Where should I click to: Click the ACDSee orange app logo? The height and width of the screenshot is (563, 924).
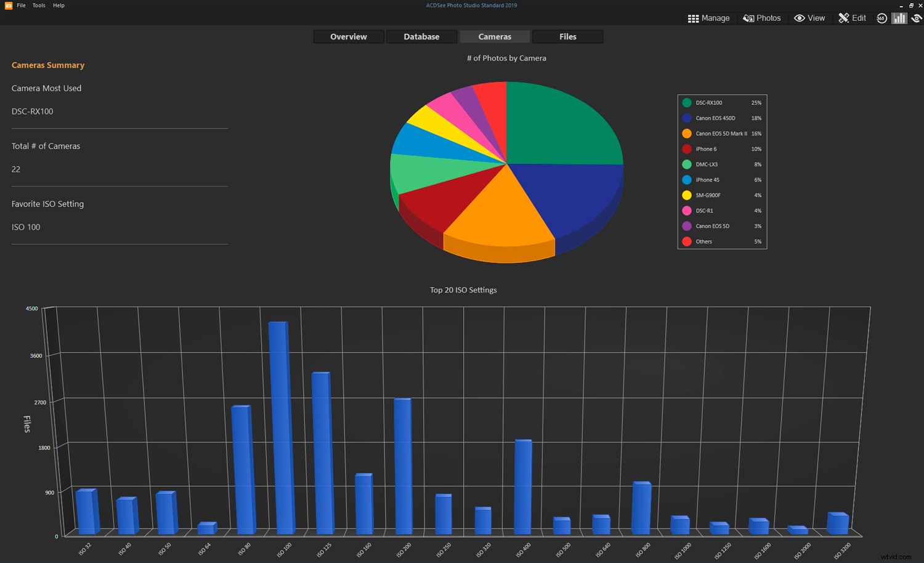pos(8,6)
